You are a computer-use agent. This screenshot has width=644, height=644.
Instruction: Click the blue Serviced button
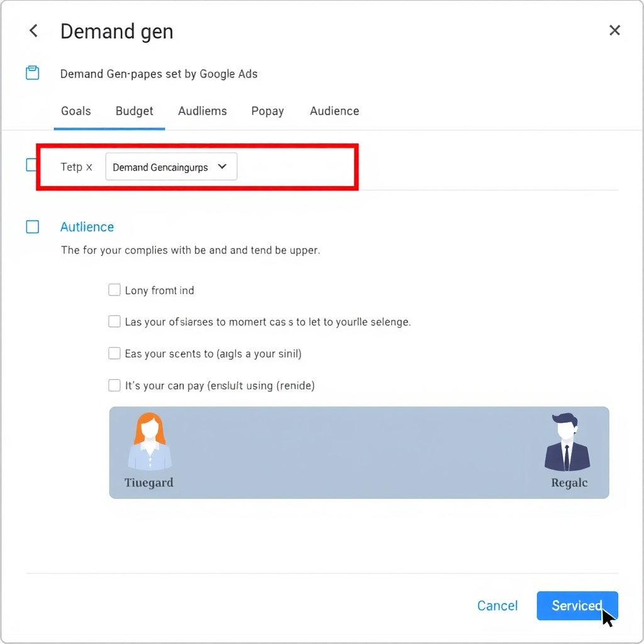click(577, 606)
